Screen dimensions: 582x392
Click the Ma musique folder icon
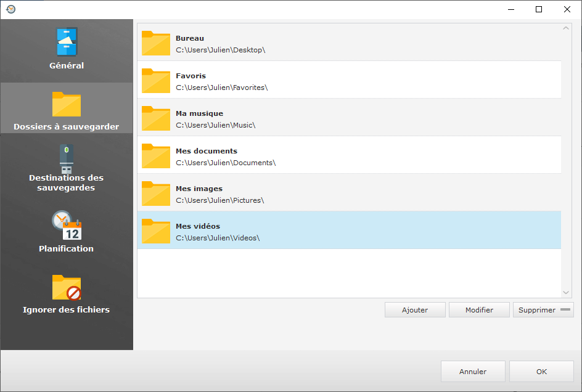pyautogui.click(x=156, y=118)
